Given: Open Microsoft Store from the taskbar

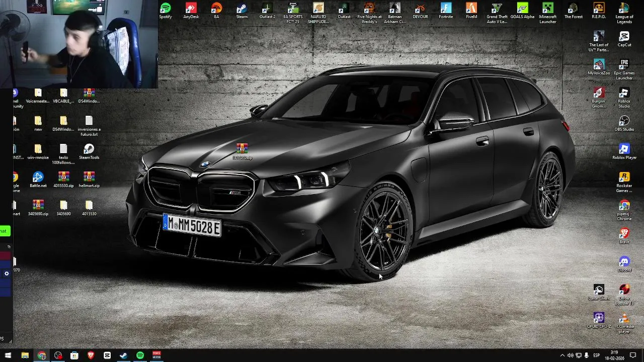Looking at the screenshot, I should (74, 355).
